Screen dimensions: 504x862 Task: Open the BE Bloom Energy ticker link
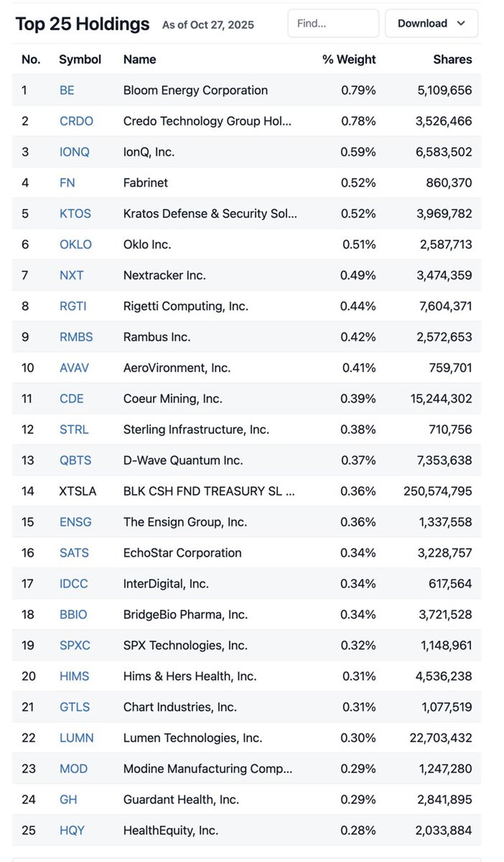(x=66, y=90)
